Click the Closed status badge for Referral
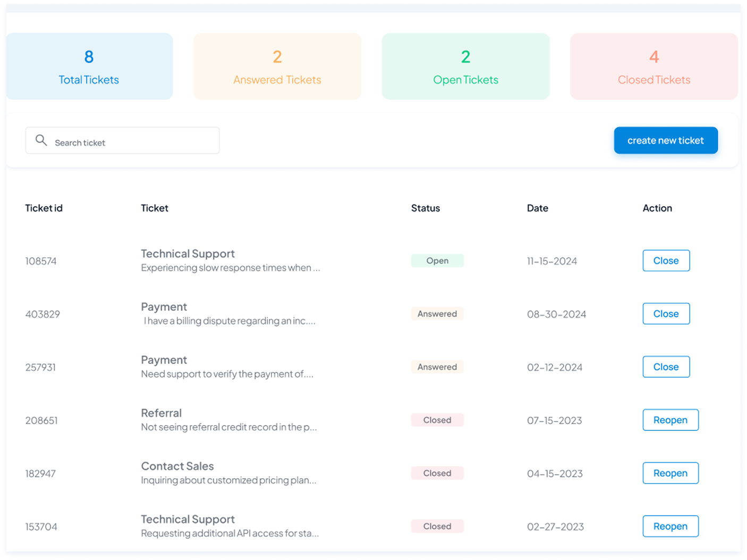The image size is (747, 560). click(x=437, y=420)
